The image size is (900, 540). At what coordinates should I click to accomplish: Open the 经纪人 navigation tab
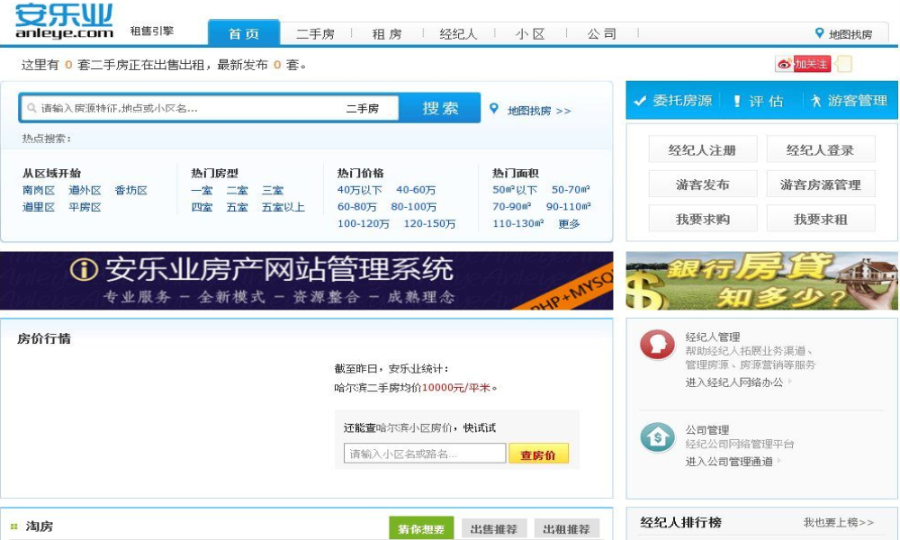[458, 34]
